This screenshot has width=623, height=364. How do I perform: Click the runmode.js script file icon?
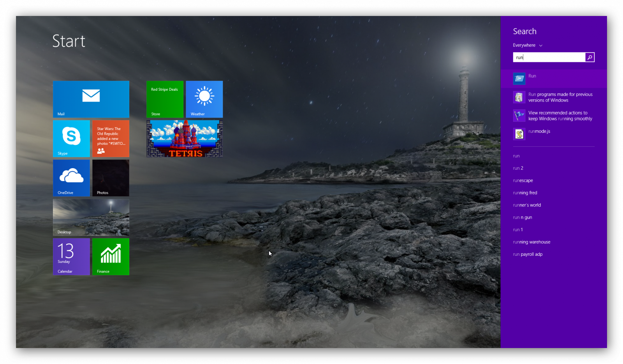coord(519,134)
